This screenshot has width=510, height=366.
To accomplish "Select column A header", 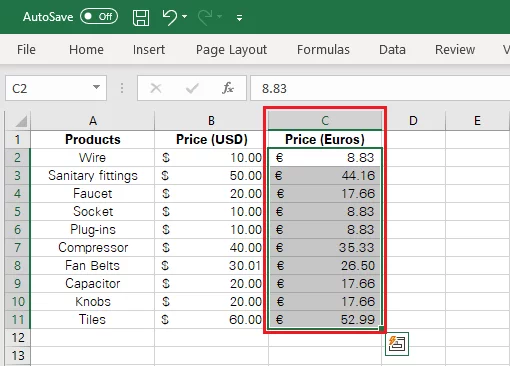I will click(x=93, y=121).
